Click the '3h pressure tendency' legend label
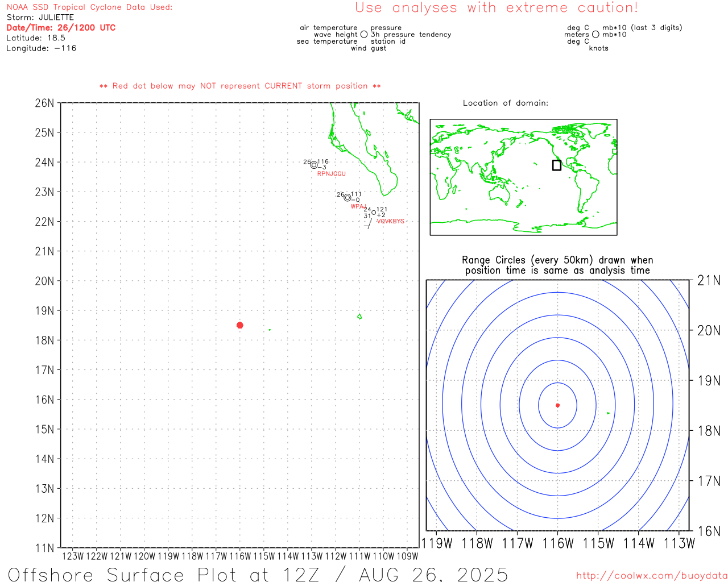The width and height of the screenshot is (728, 582). click(411, 35)
